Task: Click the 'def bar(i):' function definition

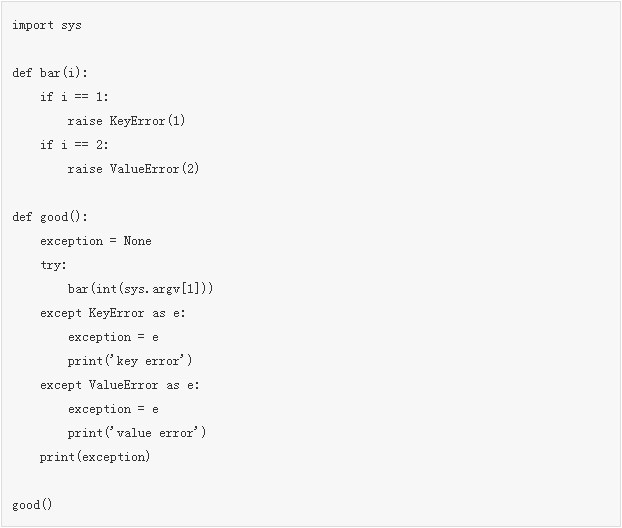Action: [x=50, y=73]
